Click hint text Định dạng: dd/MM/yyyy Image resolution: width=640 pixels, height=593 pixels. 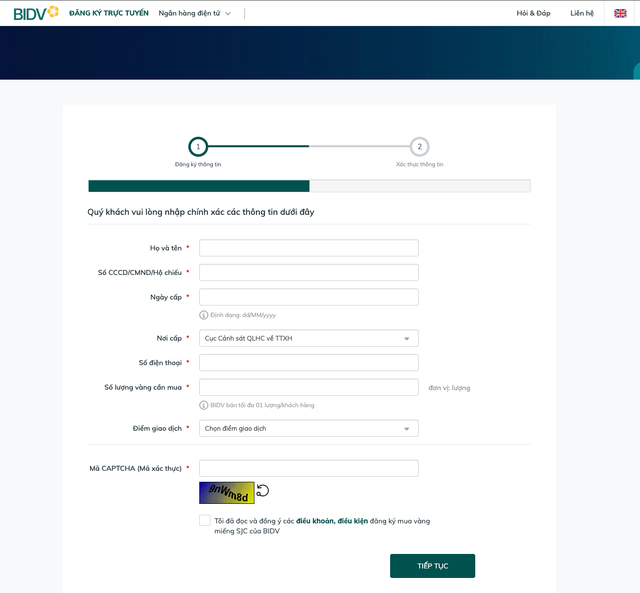[x=243, y=315]
